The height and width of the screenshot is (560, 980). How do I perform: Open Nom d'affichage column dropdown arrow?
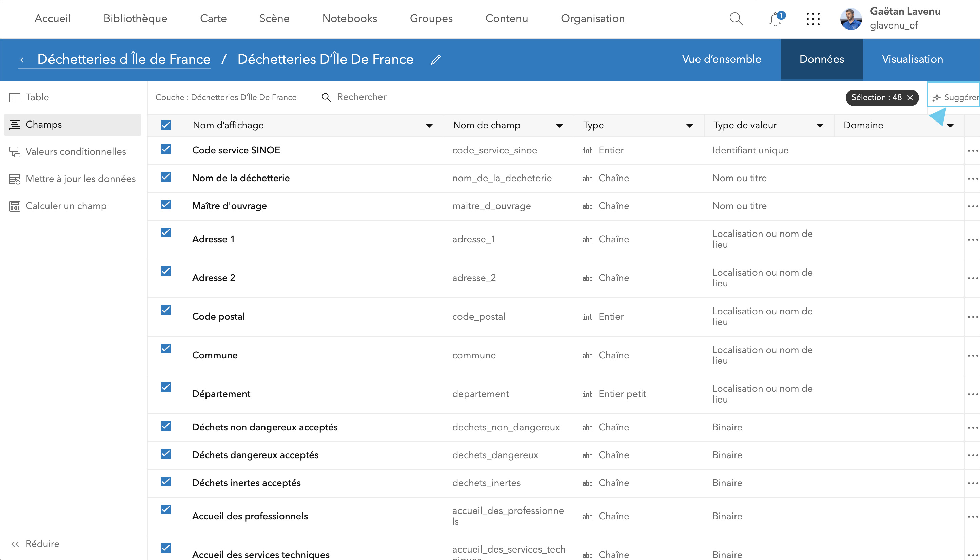[x=429, y=126]
